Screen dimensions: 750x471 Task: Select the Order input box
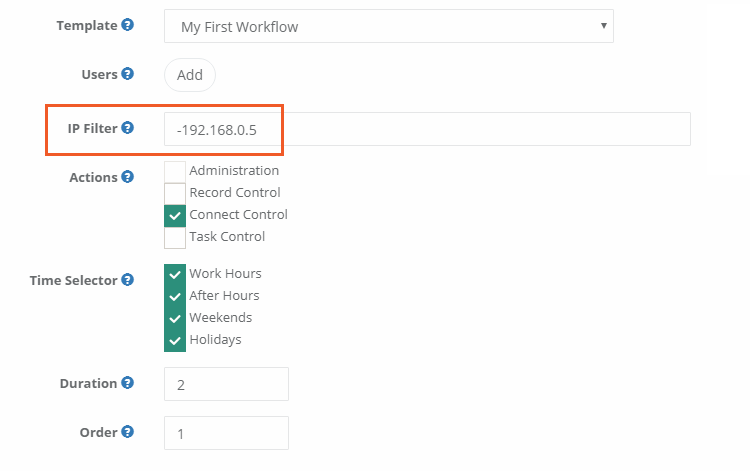pyautogui.click(x=226, y=433)
